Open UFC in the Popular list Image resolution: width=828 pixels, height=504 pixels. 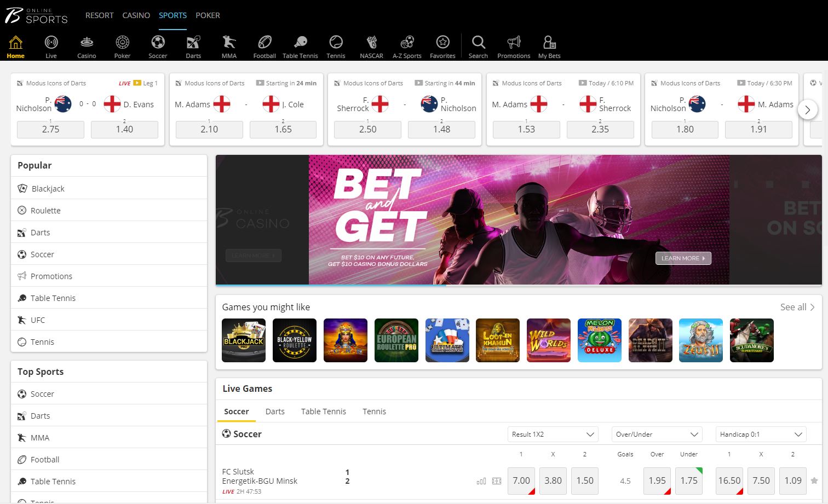(x=109, y=320)
